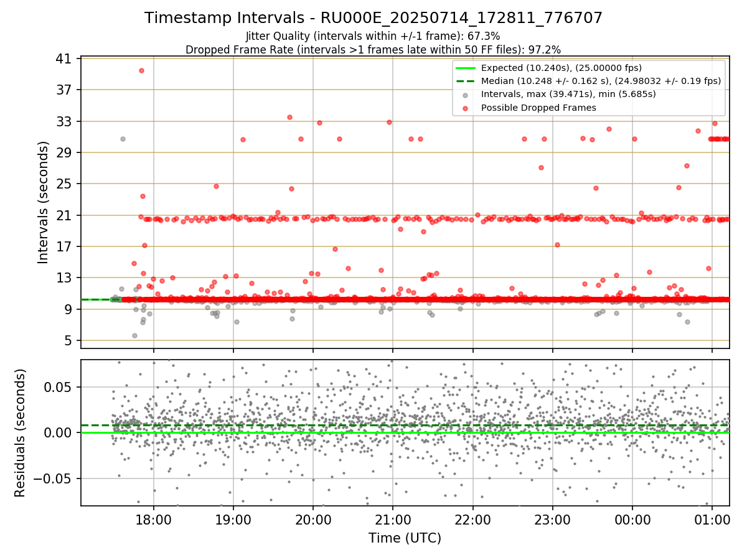Click the "Intervals (seconds)" y-axis label

pos(43,202)
